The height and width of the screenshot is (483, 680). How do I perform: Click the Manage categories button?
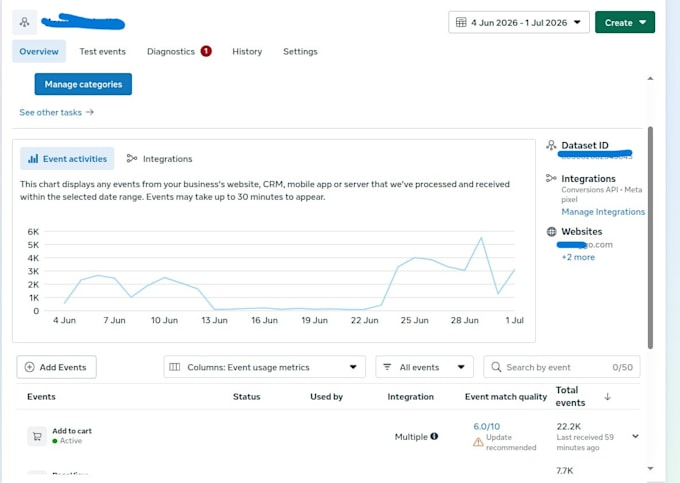point(83,84)
